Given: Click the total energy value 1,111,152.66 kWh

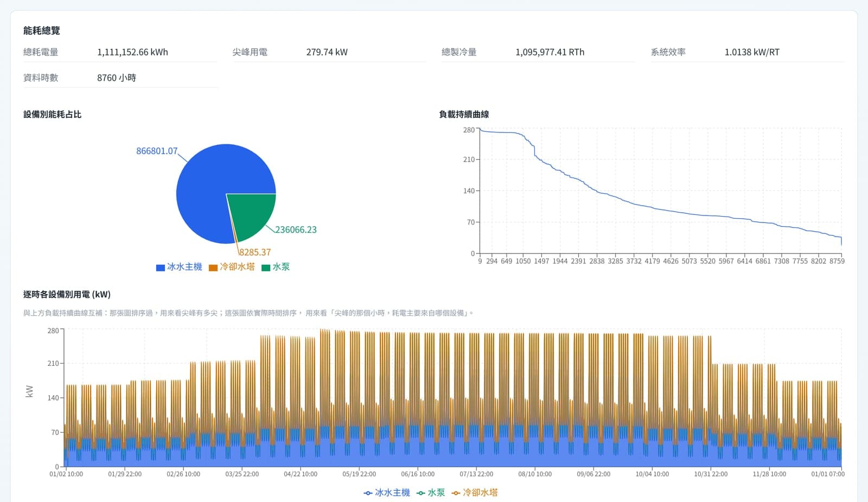Looking at the screenshot, I should (133, 52).
